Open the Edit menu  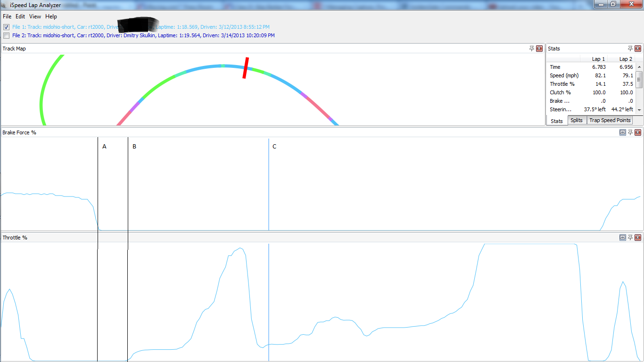click(20, 16)
